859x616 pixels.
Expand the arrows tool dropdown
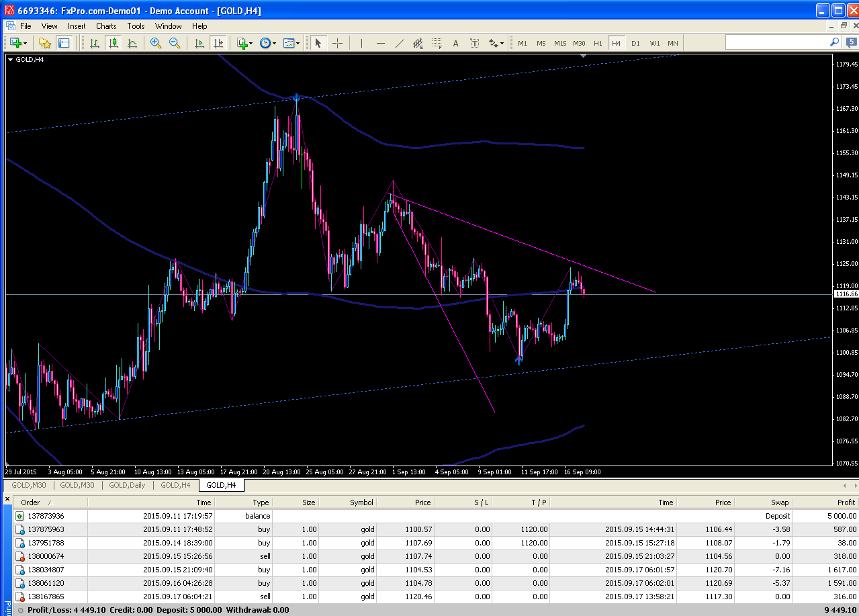[502, 44]
